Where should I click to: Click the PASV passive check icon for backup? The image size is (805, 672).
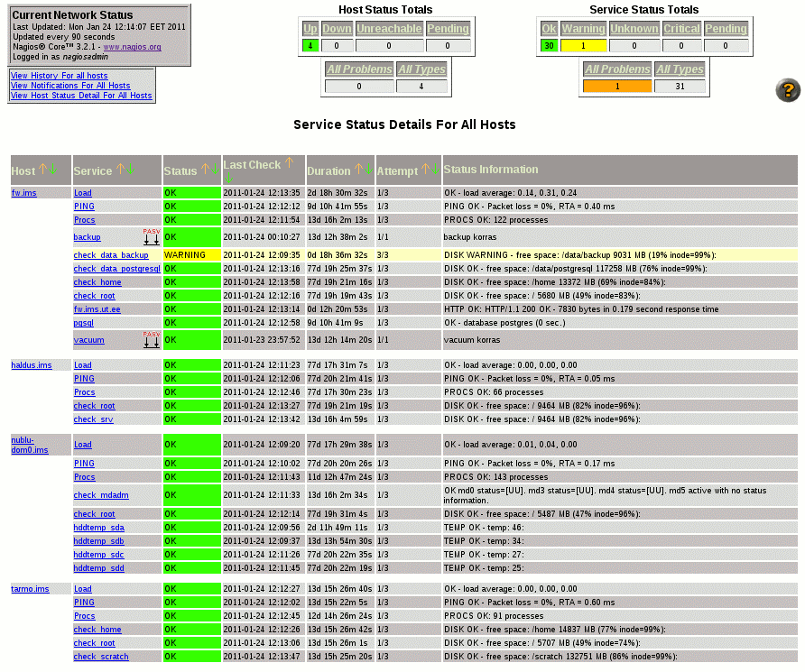click(151, 237)
